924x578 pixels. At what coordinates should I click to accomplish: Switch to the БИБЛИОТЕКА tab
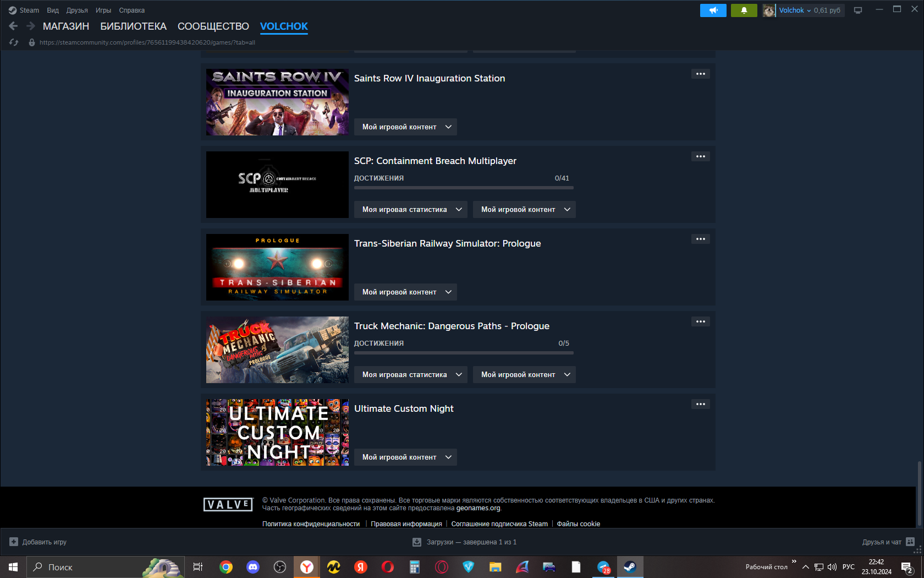point(133,26)
